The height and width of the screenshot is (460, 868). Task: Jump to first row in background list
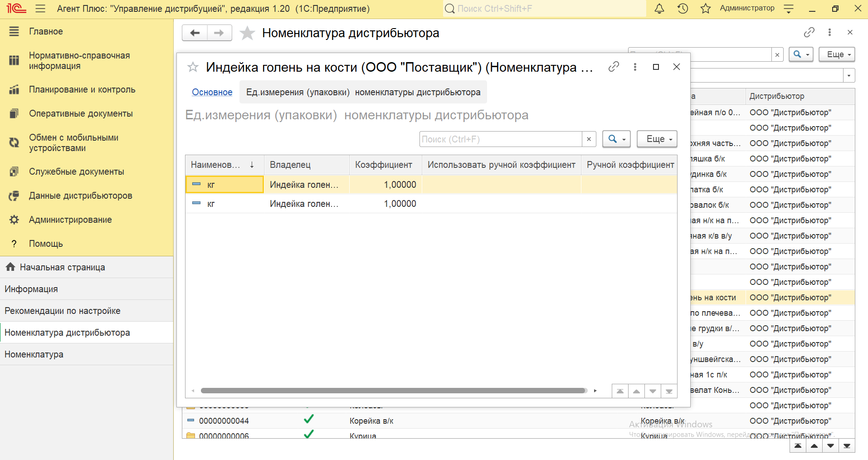(x=798, y=446)
